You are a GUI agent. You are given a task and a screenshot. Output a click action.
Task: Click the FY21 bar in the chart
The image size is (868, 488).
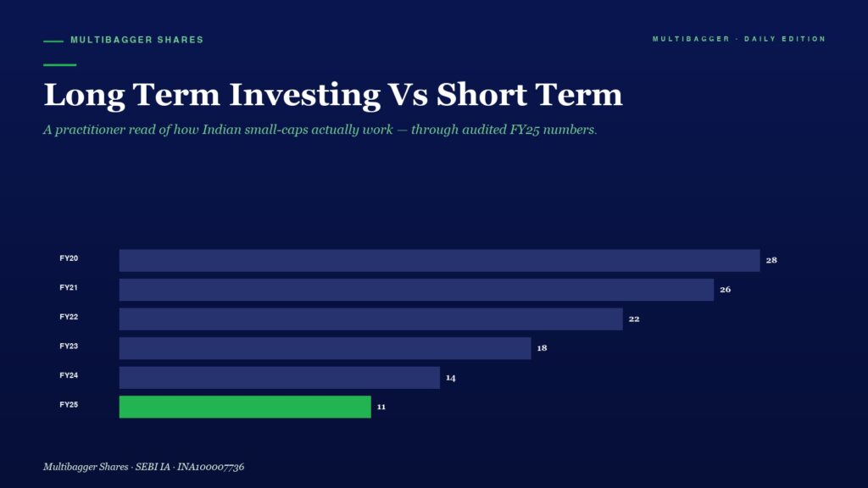click(416, 290)
